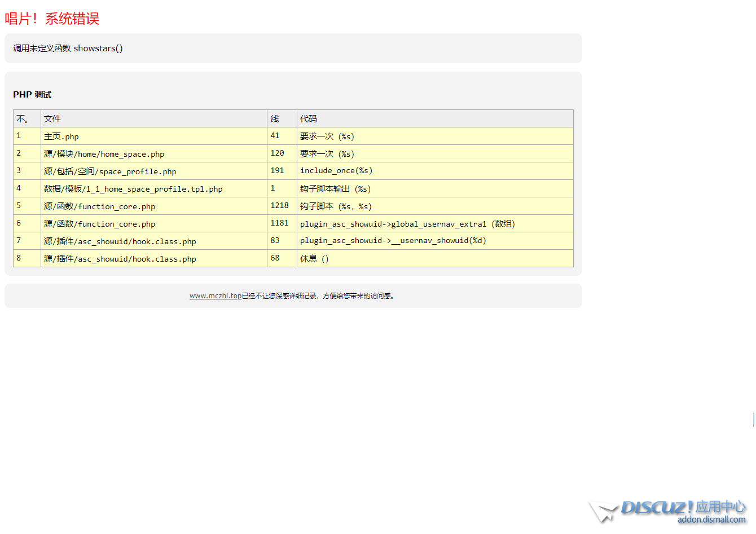Select hook.class.php cell in row 7
The width and height of the screenshot is (756, 534).
pyautogui.click(x=154, y=241)
